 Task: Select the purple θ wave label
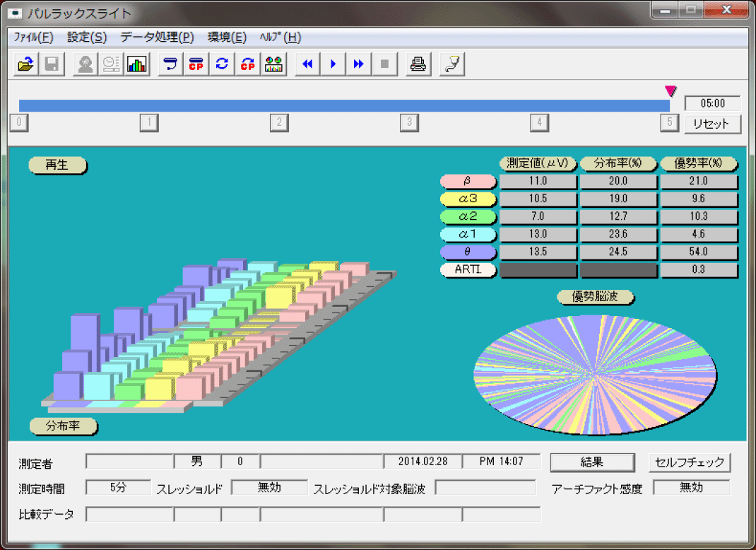(x=468, y=252)
